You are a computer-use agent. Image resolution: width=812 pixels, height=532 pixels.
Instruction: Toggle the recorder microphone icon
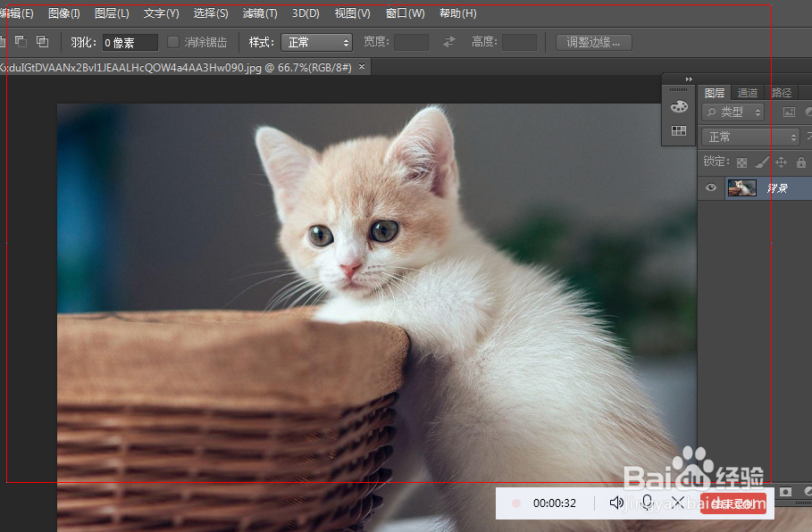pos(648,502)
